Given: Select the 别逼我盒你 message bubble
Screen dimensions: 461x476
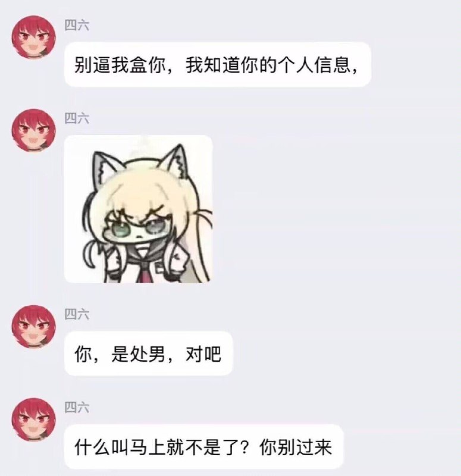Looking at the screenshot, I should (x=218, y=64).
